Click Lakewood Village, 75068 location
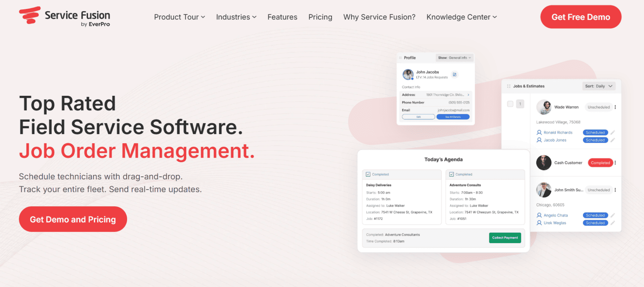This screenshot has height=287, width=644. 558,122
